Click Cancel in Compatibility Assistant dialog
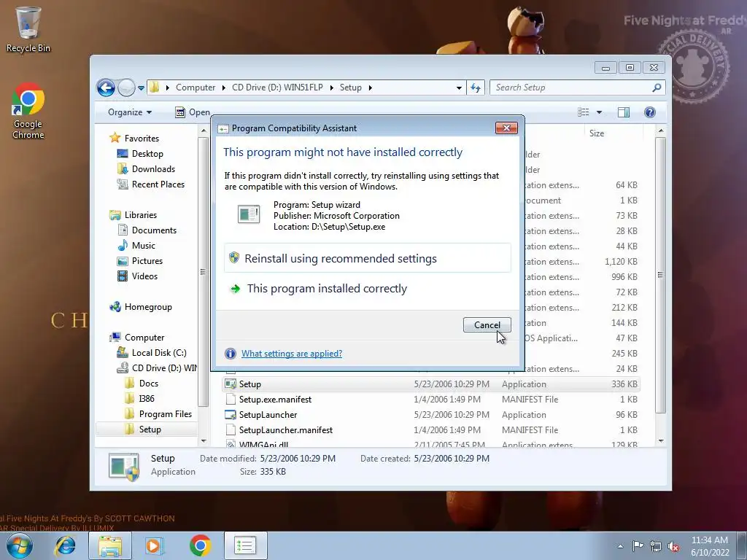Screen dimensions: 747x560 [487, 325]
